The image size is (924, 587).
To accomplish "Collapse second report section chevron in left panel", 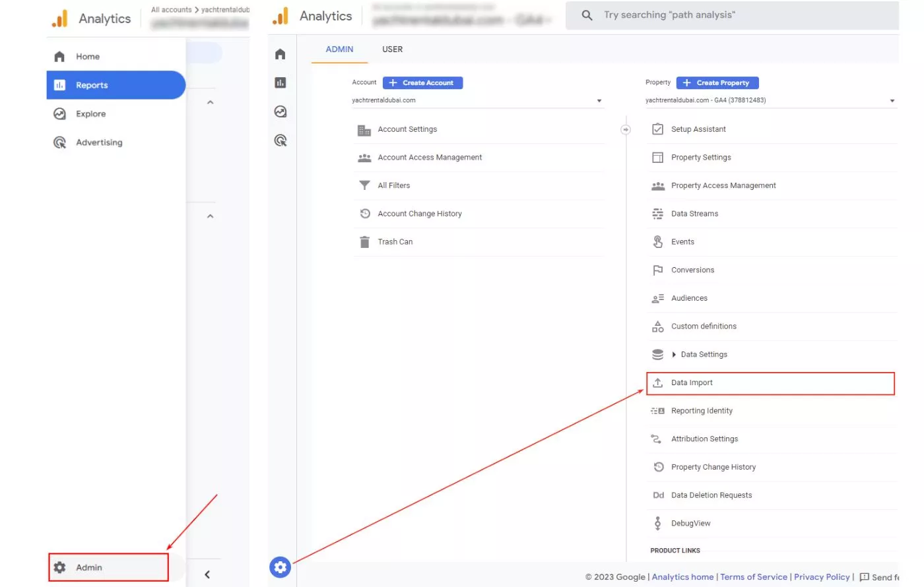I will tap(210, 216).
